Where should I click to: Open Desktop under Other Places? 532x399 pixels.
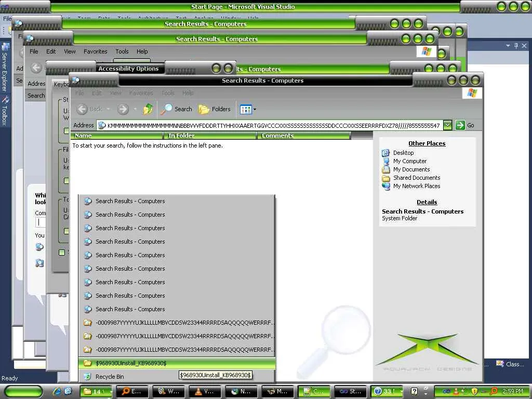(x=403, y=153)
